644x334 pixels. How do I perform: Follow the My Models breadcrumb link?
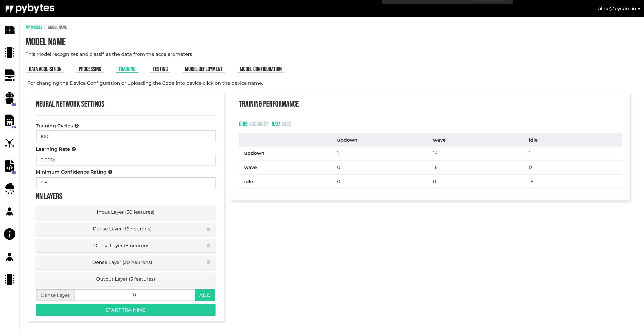point(34,27)
